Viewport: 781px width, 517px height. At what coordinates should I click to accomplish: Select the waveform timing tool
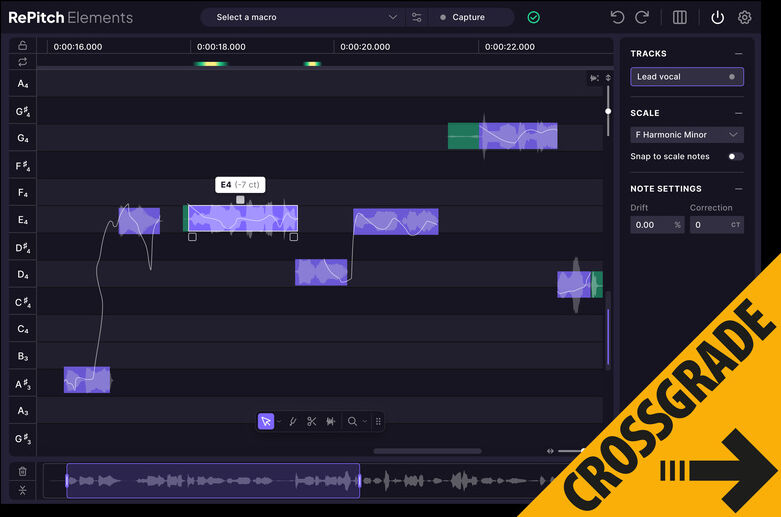pyautogui.click(x=330, y=421)
